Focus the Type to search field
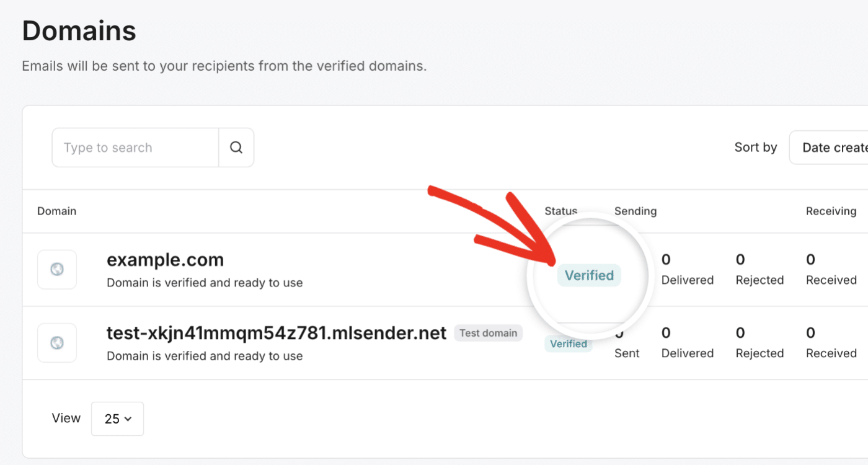The width and height of the screenshot is (868, 465). (135, 148)
